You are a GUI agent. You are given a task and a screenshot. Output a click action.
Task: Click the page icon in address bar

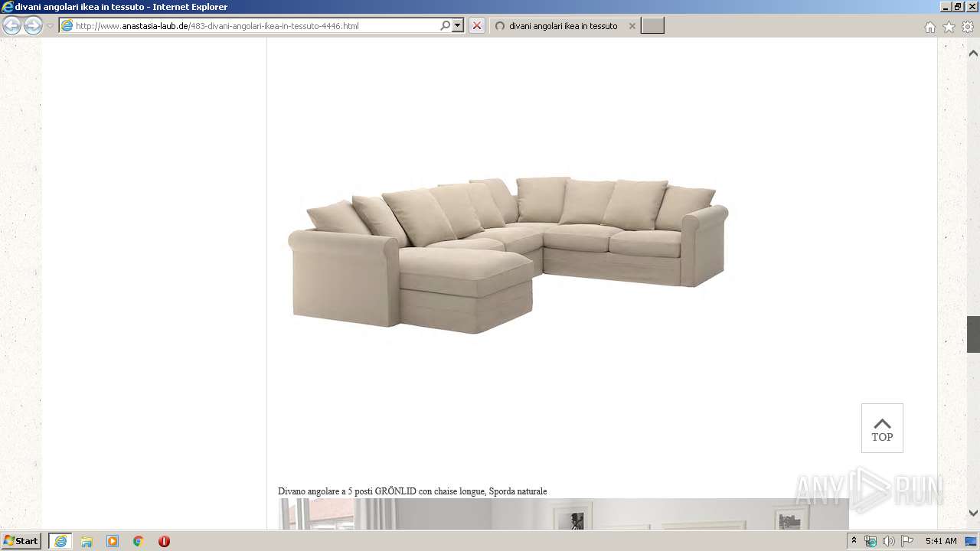coord(67,26)
